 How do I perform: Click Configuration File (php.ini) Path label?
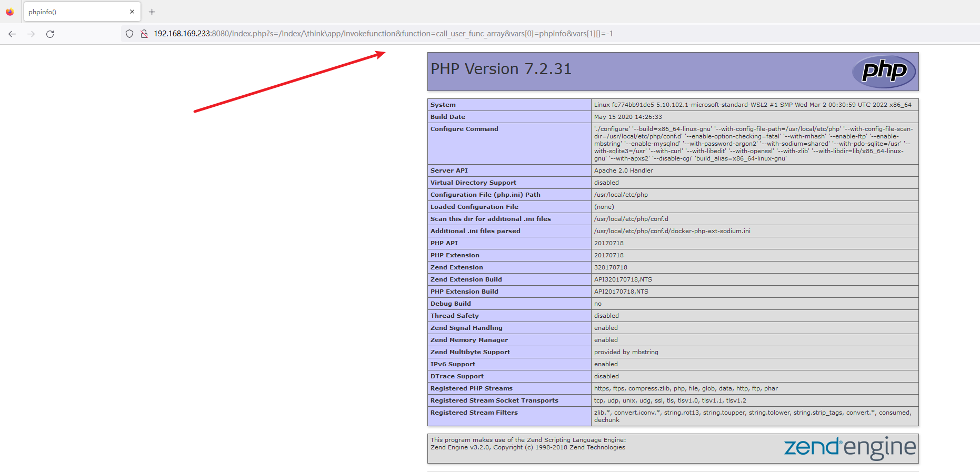485,195
